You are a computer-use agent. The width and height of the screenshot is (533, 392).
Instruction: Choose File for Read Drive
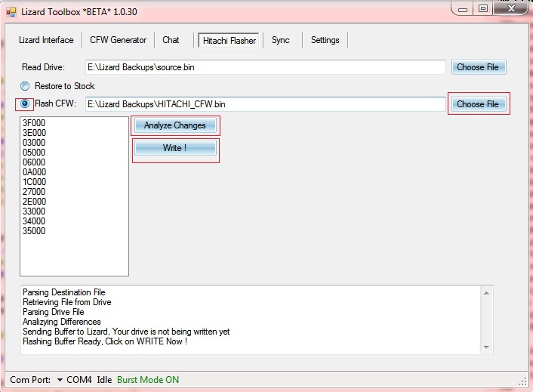[478, 67]
